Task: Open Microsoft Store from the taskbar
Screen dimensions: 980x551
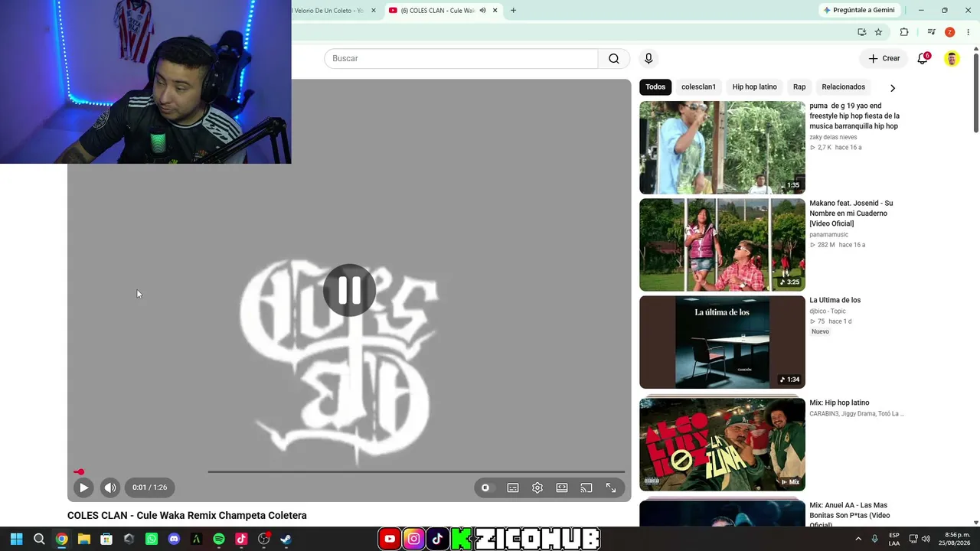Action: click(106, 540)
